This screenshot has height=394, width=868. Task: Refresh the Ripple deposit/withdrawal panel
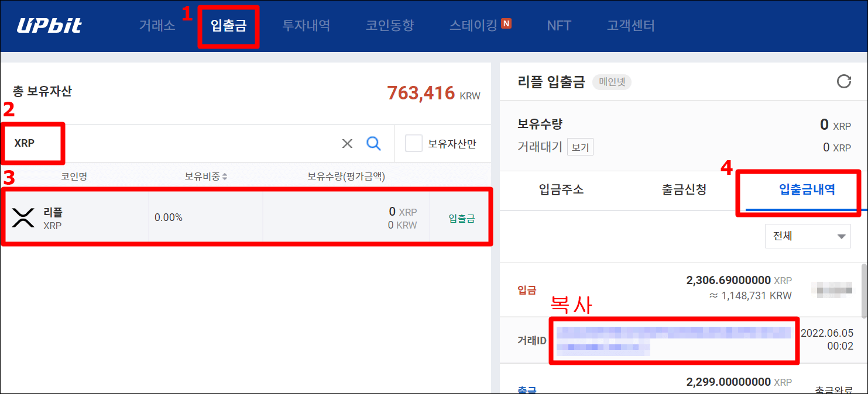(x=845, y=82)
